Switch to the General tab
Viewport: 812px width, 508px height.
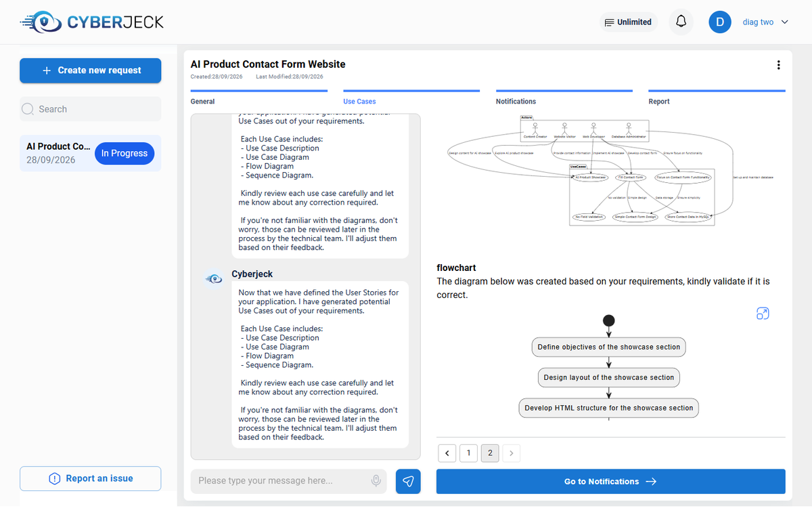202,102
